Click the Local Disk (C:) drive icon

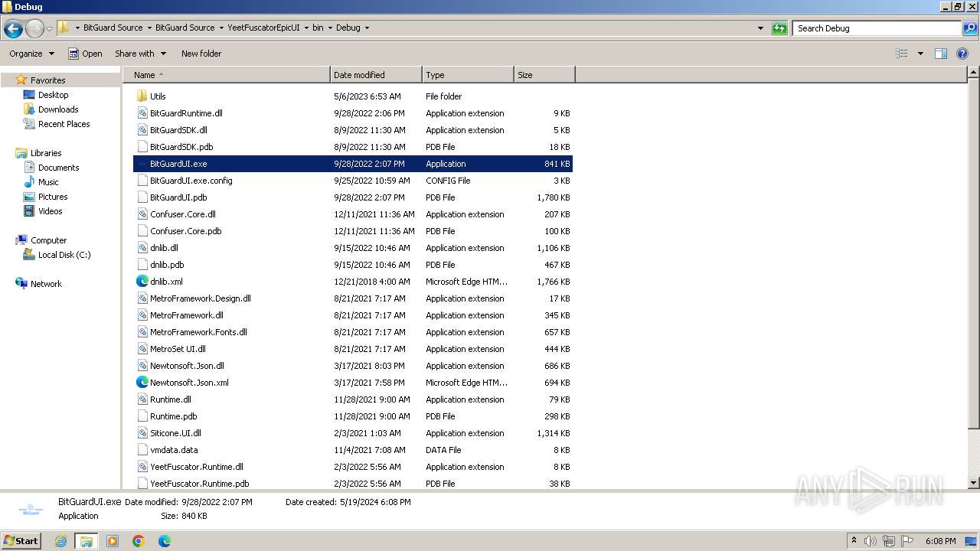click(x=29, y=255)
